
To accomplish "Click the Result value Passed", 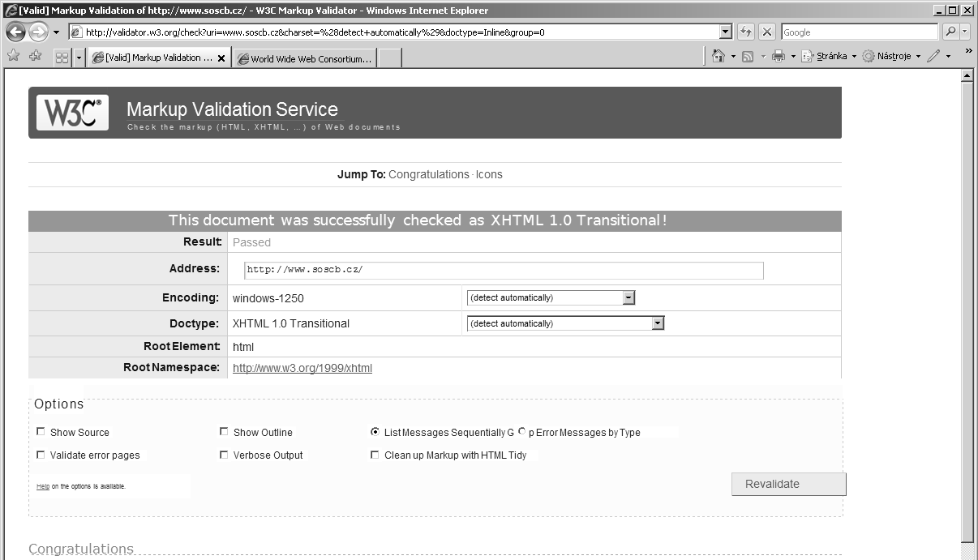I will pyautogui.click(x=251, y=242).
